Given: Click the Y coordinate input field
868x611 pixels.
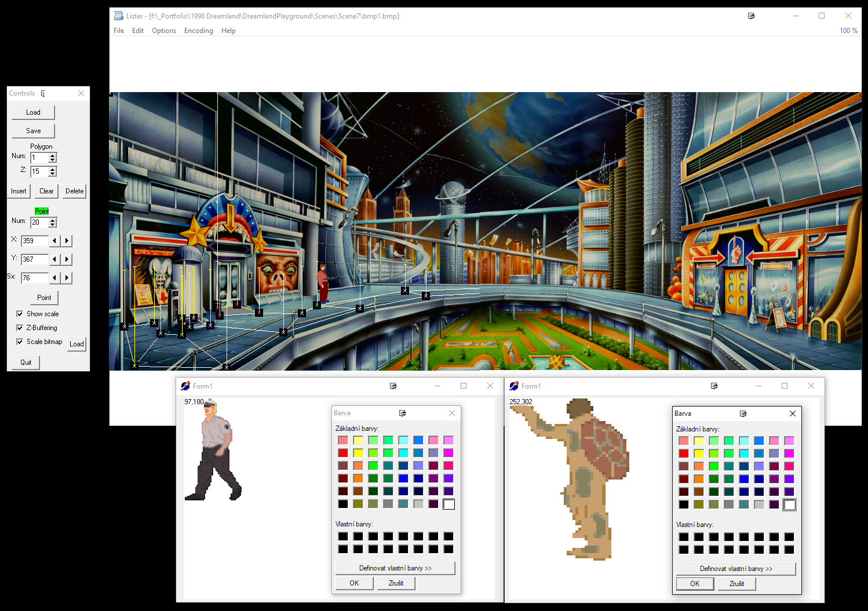Looking at the screenshot, I should [x=35, y=259].
